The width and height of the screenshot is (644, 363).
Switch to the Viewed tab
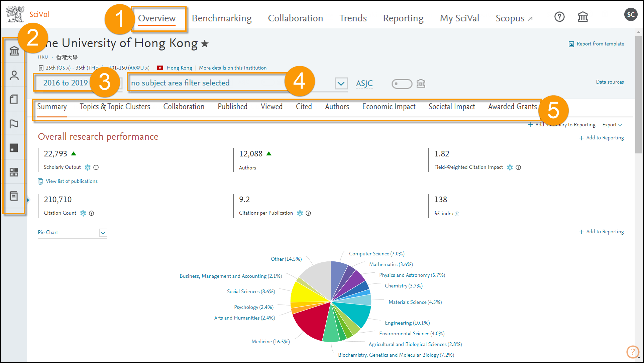pyautogui.click(x=272, y=107)
